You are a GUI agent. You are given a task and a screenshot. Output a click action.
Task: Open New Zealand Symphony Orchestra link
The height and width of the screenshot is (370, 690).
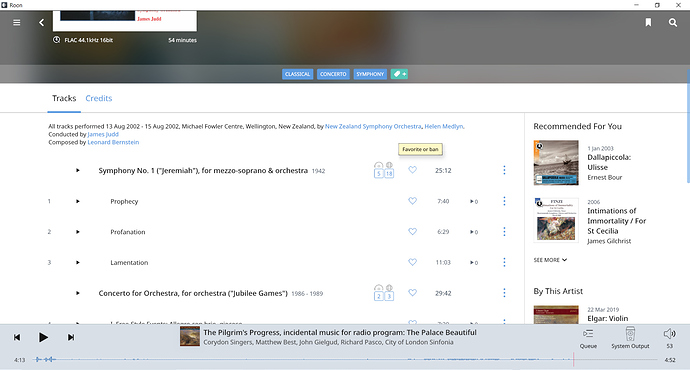(x=373, y=126)
